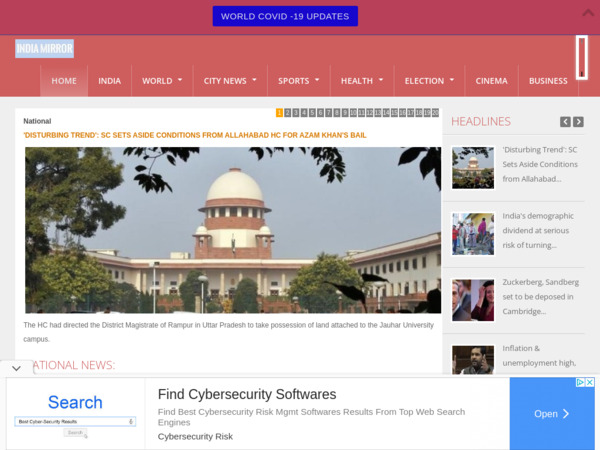This screenshot has height=450, width=600.
Task: Open the Zuckerberg, Sandberg headline thumbnail
Action: [473, 300]
